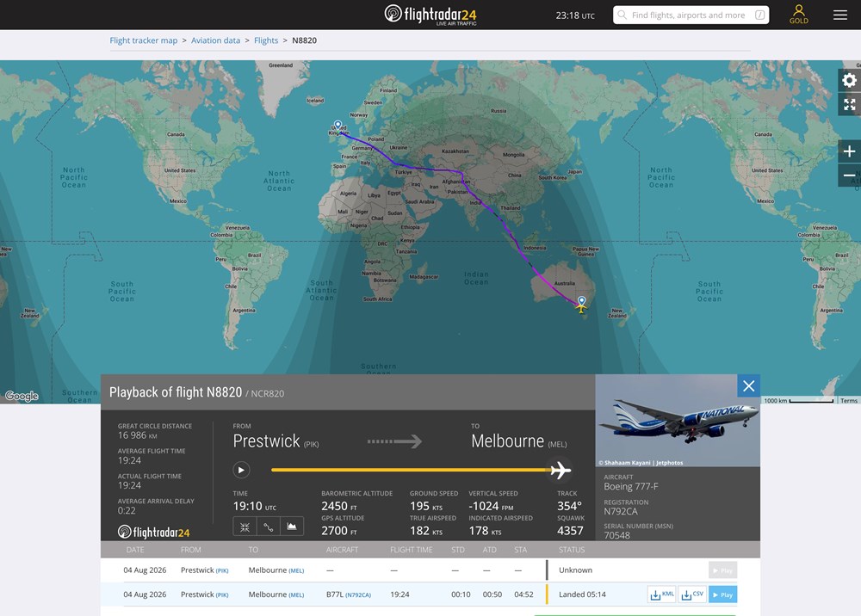Screen dimensions: 861x616
Task: Open PIK link in the landed flight row
Action: coord(222,595)
